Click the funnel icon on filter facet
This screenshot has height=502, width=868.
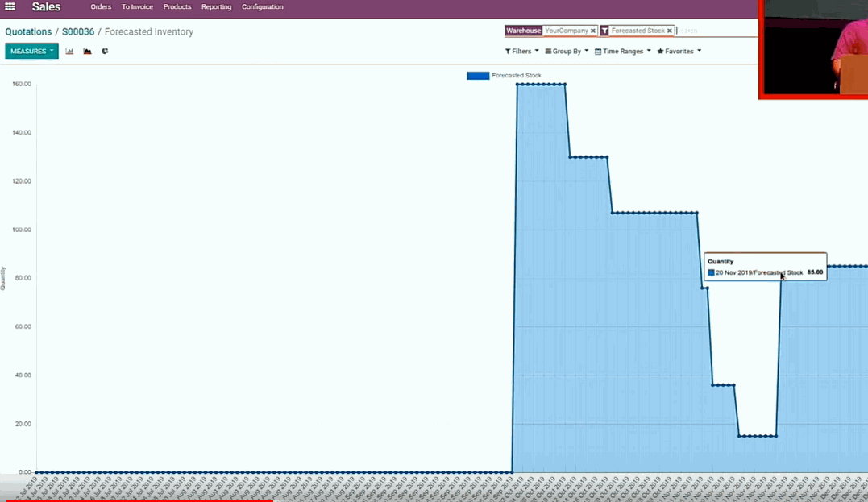604,31
